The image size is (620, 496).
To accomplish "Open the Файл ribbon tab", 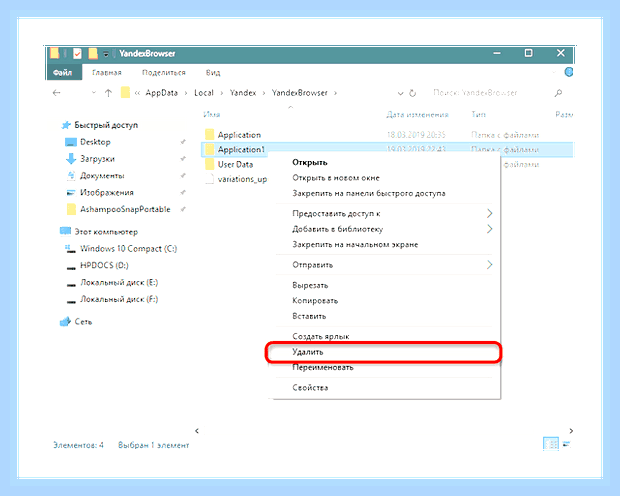I will pos(64,73).
